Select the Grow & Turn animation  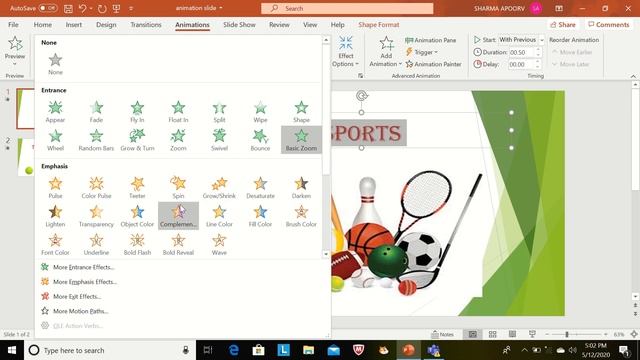[137, 140]
